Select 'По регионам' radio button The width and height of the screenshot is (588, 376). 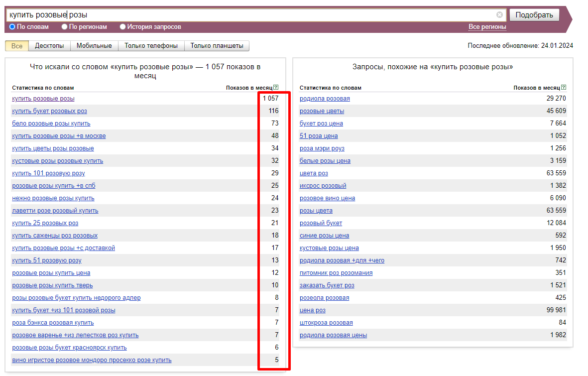65,26
